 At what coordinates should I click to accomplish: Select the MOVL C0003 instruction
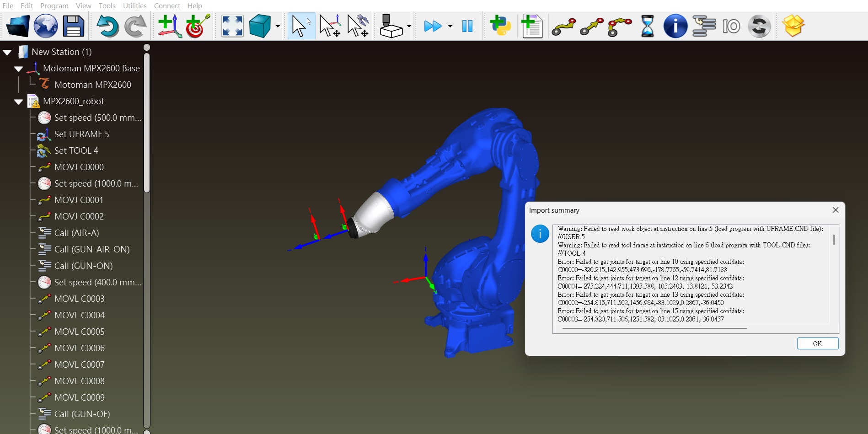pos(79,299)
